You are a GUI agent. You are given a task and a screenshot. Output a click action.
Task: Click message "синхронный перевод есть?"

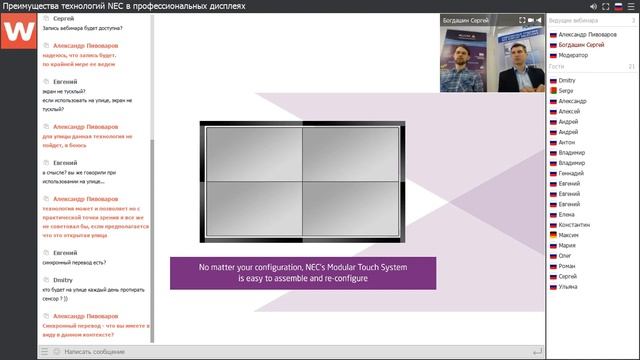[74, 262]
